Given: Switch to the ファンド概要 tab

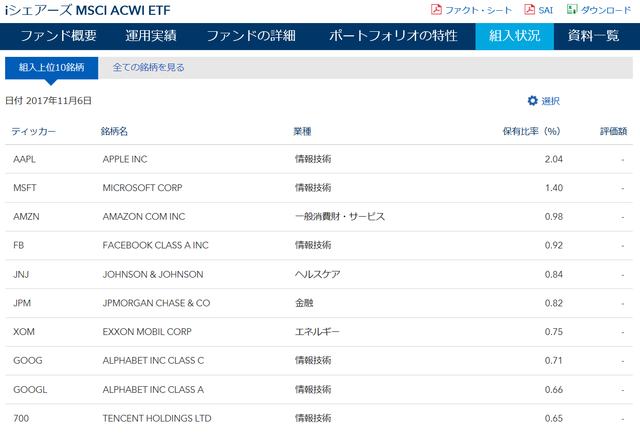Looking at the screenshot, I should 58,36.
